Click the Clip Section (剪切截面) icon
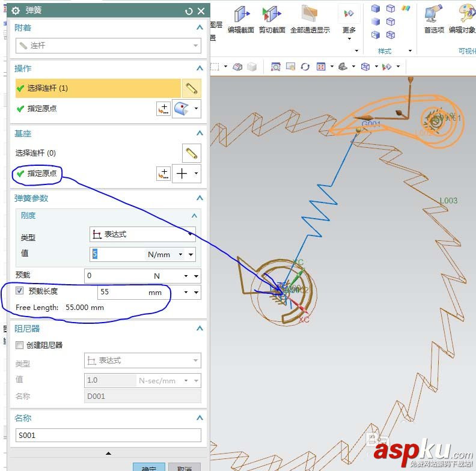Image resolution: width=476 pixels, height=471 pixels. (x=272, y=14)
